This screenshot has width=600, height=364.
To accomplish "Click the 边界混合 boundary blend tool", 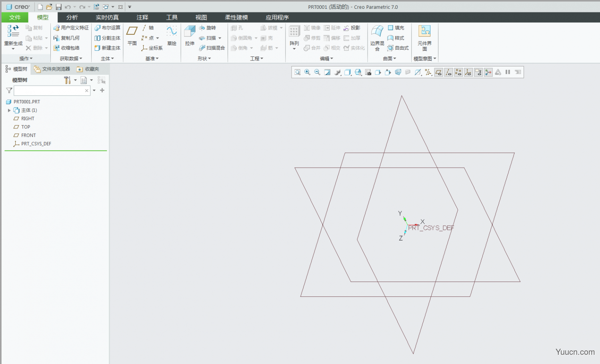I will click(377, 38).
